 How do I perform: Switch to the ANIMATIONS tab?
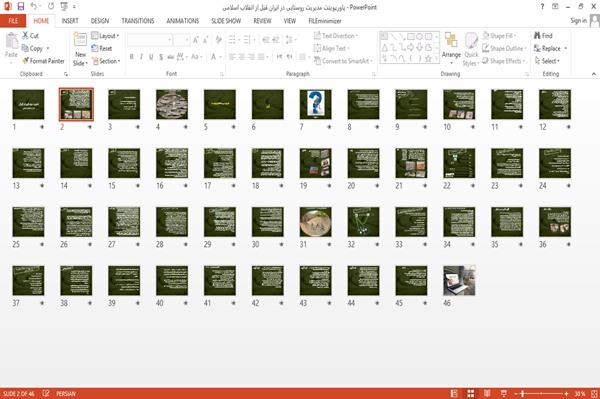183,21
